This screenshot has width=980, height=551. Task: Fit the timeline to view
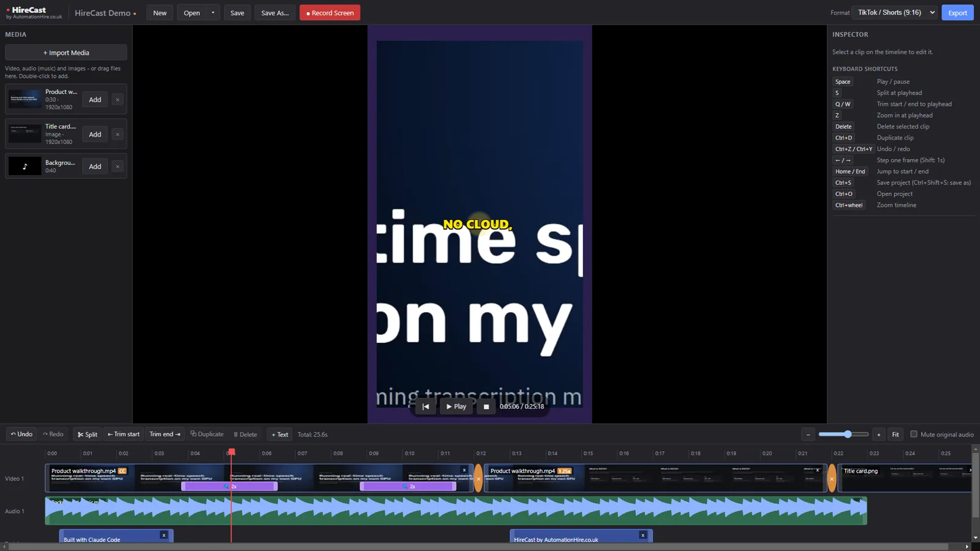tap(895, 435)
